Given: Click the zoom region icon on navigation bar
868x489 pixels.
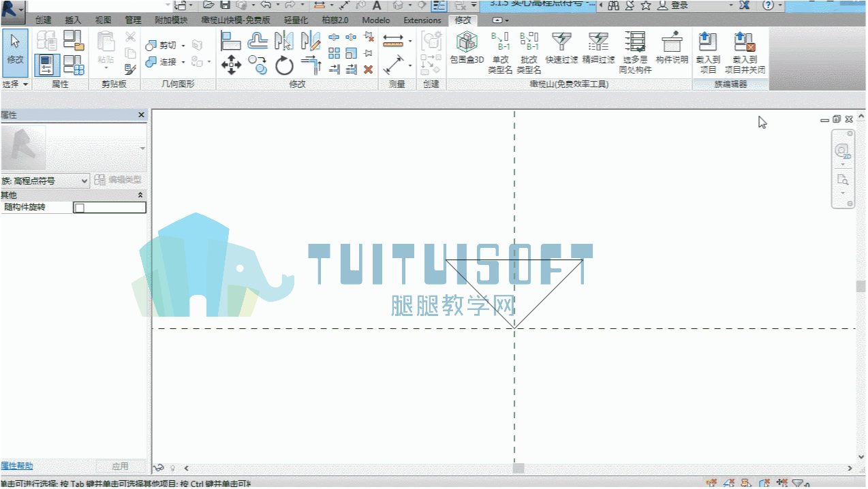Looking at the screenshot, I should pos(843,180).
